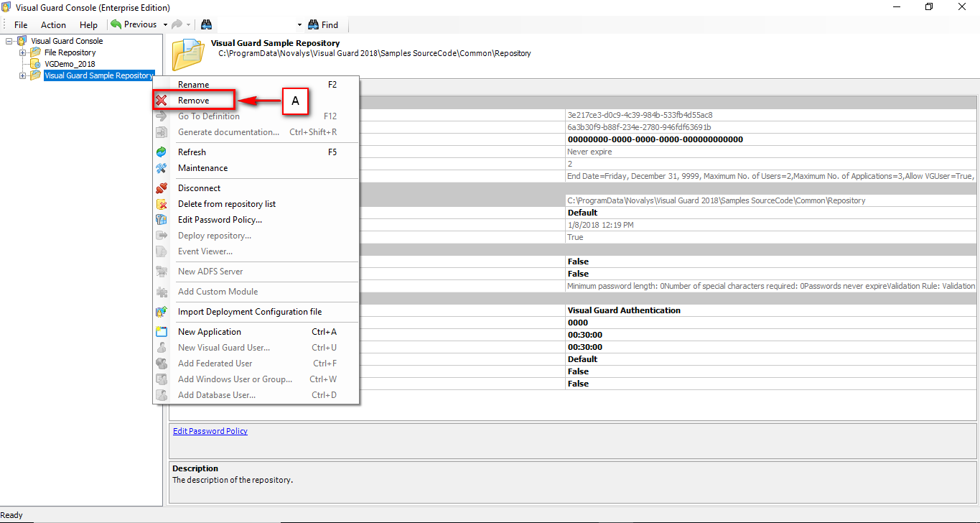Click the Find button on toolbar
Image resolution: width=980 pixels, height=523 pixels.
point(324,24)
